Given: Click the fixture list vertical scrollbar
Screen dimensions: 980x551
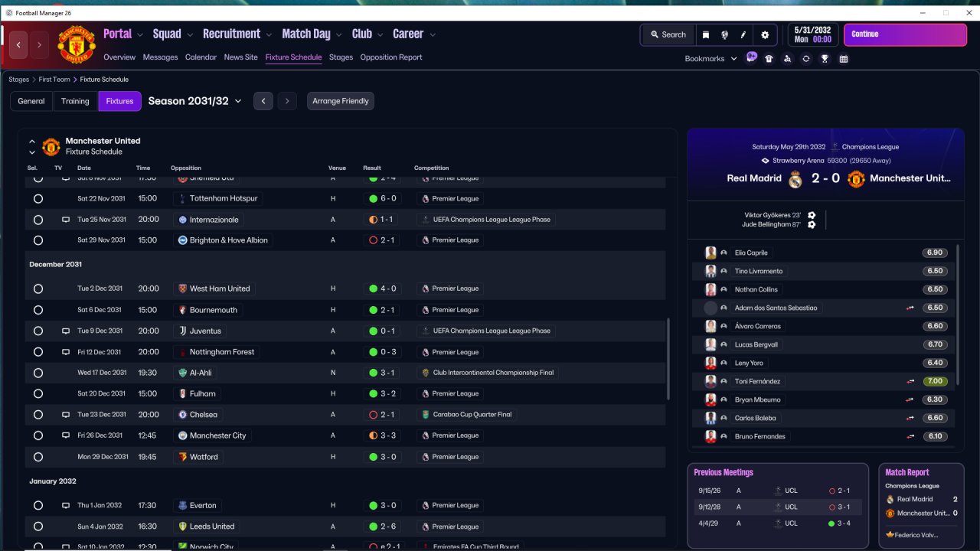Looking at the screenshot, I should coord(668,359).
